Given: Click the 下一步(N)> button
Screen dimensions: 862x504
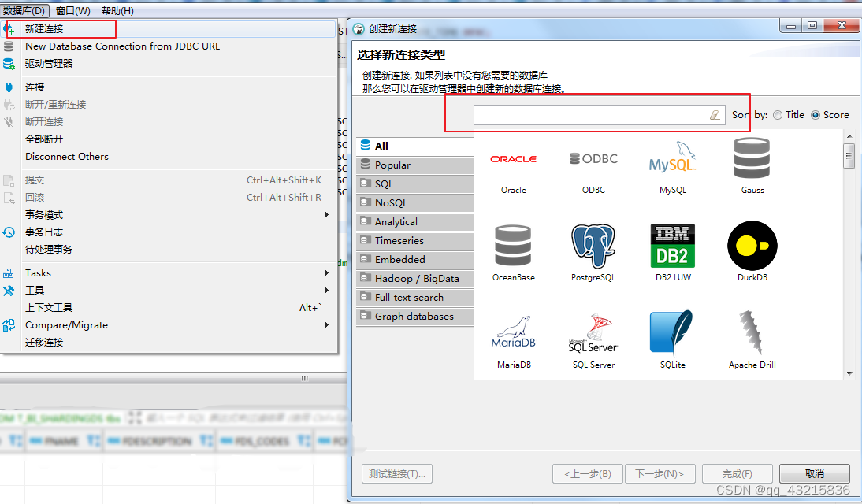Looking at the screenshot, I should click(660, 474).
